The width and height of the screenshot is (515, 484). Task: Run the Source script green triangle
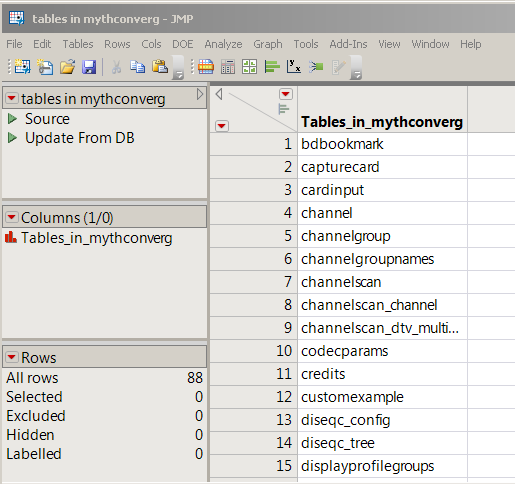(12, 119)
